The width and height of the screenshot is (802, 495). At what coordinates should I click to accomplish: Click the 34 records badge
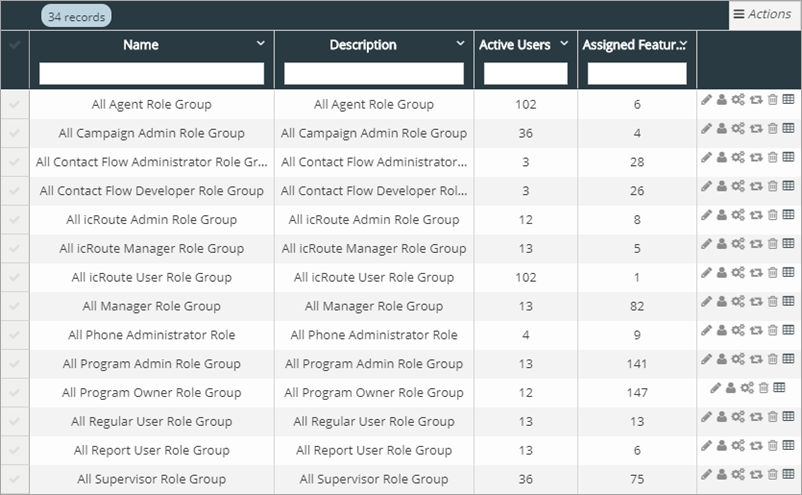(x=76, y=16)
